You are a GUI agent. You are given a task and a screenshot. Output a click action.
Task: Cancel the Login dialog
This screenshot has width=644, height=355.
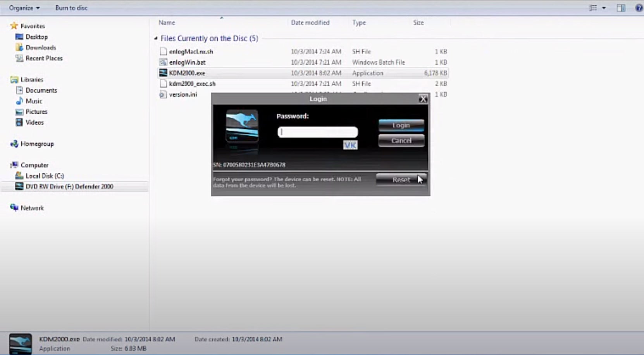pos(401,140)
